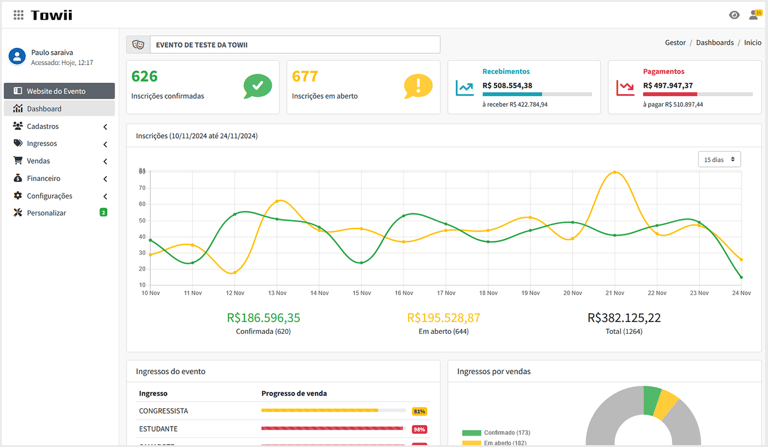Click the 24 Nov green data point
The width and height of the screenshot is (768, 447).
(741, 277)
